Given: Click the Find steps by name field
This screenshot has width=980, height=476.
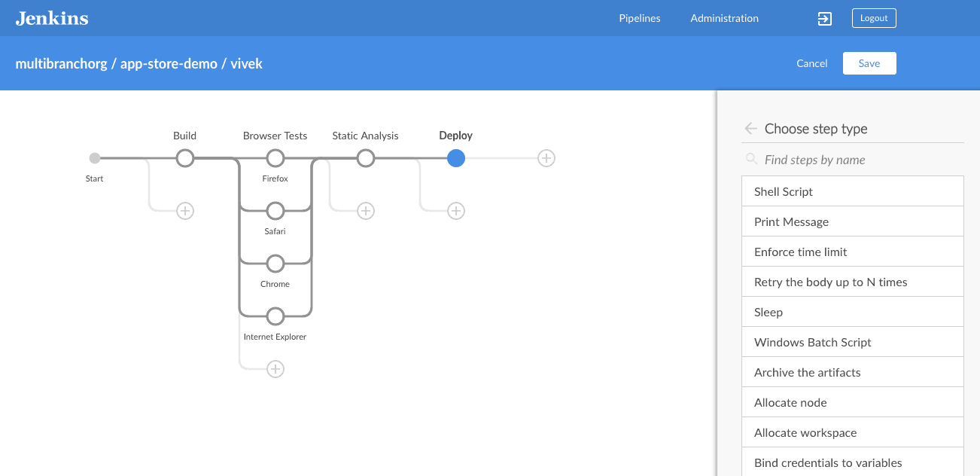Looking at the screenshot, I should point(828,160).
